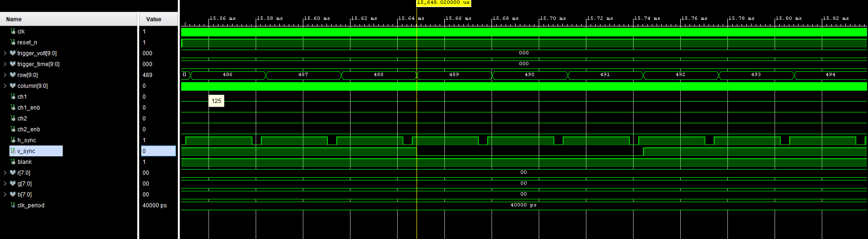Click the reset_n signal icon
Viewport: 868px width, 239px height.
pyautogui.click(x=13, y=42)
